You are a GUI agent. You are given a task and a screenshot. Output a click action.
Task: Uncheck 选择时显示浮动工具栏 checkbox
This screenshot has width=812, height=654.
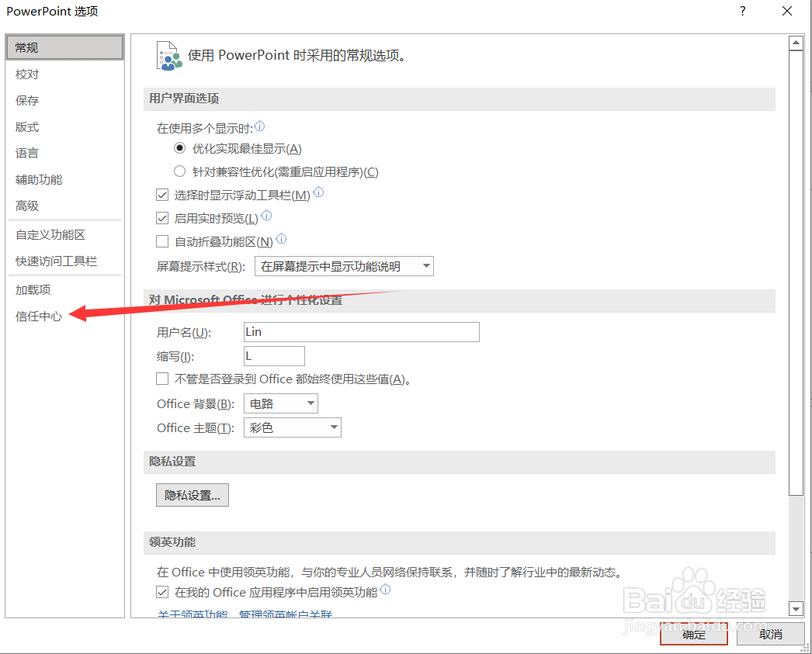coord(162,195)
